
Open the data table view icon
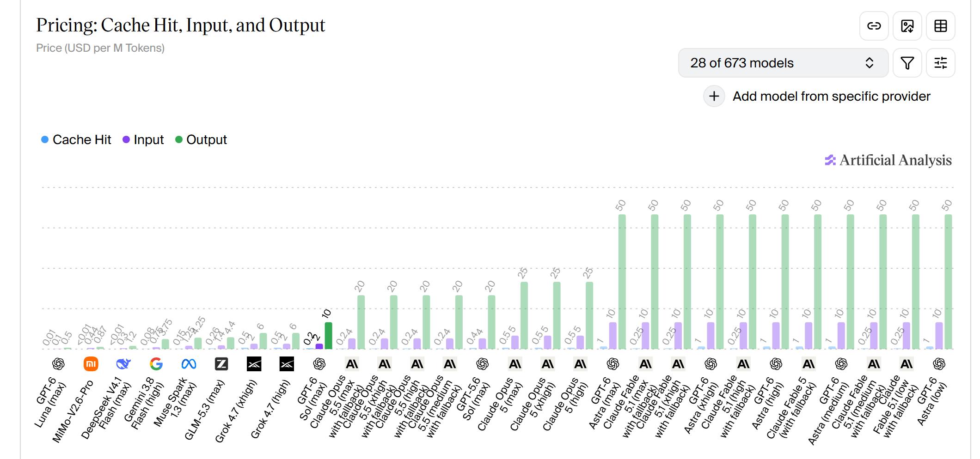(x=941, y=26)
